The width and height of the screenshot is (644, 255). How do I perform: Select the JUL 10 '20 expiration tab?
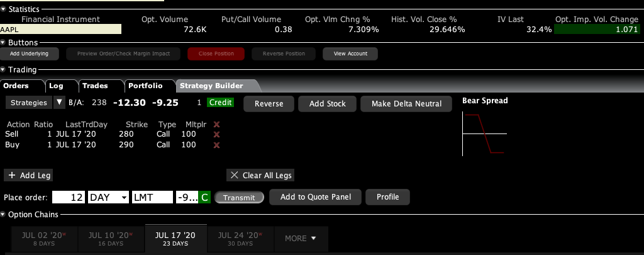pyautogui.click(x=111, y=239)
